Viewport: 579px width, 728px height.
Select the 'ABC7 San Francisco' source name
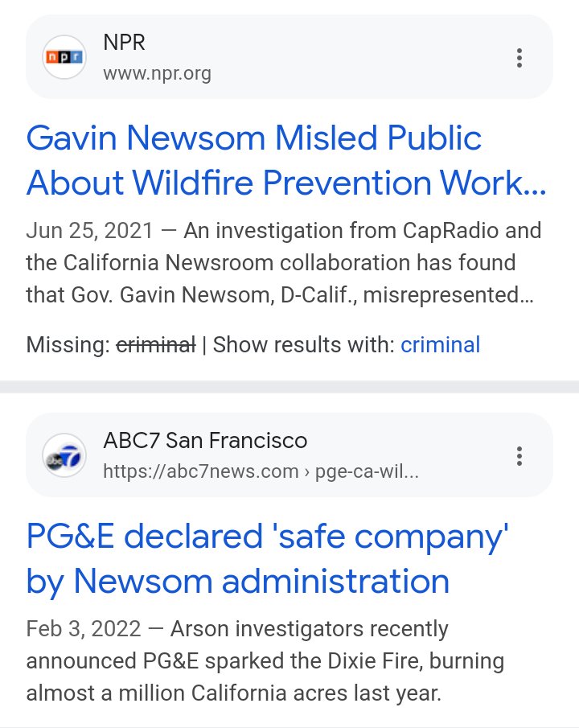click(x=205, y=441)
